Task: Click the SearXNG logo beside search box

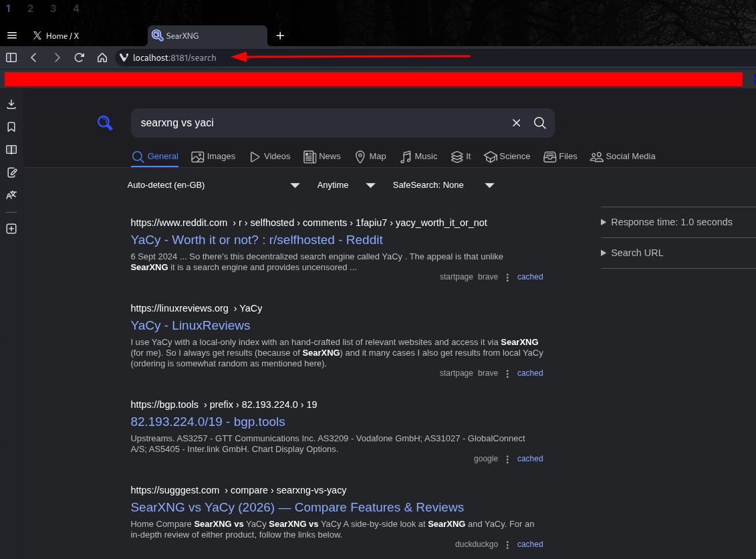Action: [x=105, y=123]
